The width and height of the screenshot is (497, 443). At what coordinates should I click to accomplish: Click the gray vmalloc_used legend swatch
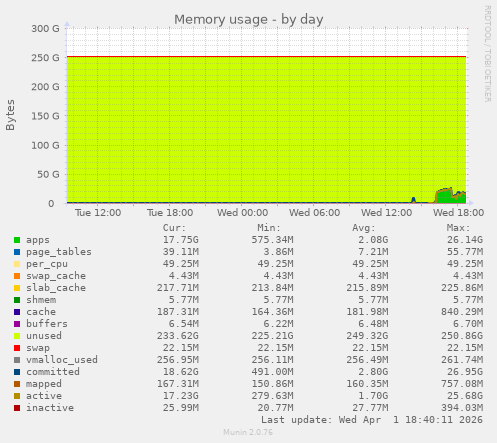click(x=17, y=360)
